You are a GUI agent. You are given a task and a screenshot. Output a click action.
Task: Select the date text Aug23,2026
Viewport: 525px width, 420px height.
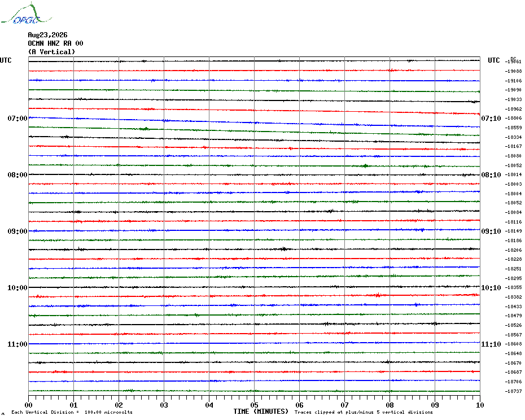click(x=47, y=35)
